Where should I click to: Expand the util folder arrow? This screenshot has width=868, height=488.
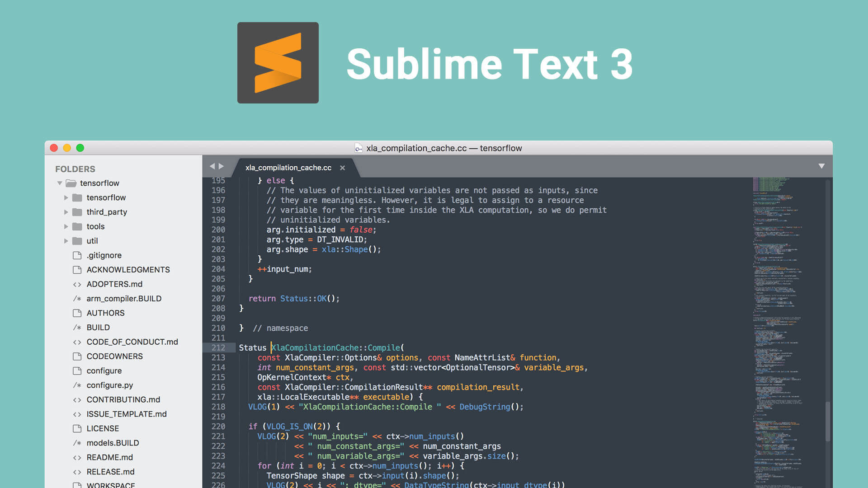(66, 241)
